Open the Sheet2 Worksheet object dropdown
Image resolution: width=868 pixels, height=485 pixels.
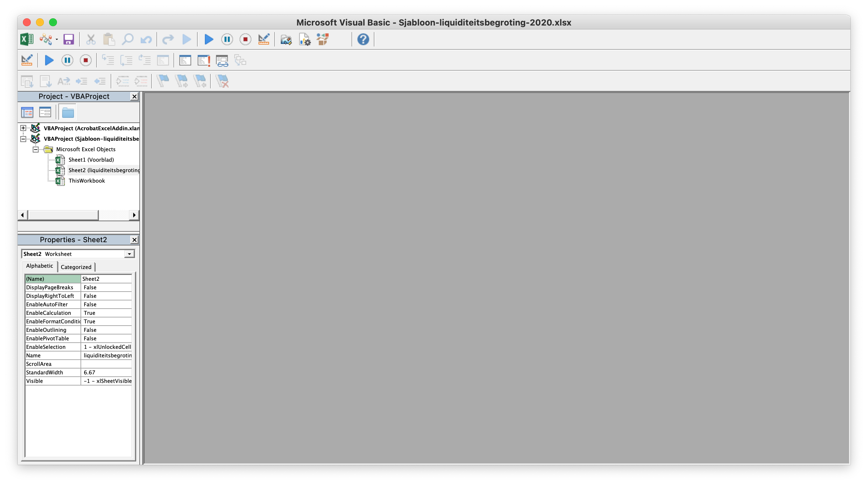(x=129, y=254)
